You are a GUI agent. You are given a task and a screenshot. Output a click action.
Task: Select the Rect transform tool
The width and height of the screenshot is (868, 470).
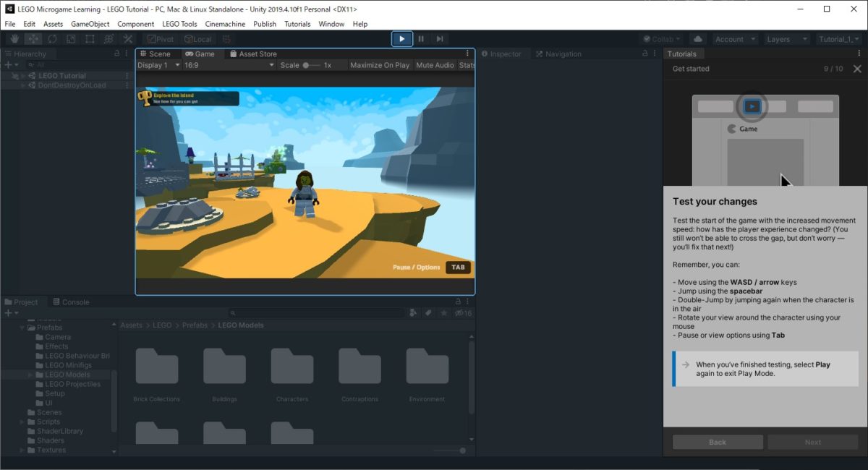[89, 39]
